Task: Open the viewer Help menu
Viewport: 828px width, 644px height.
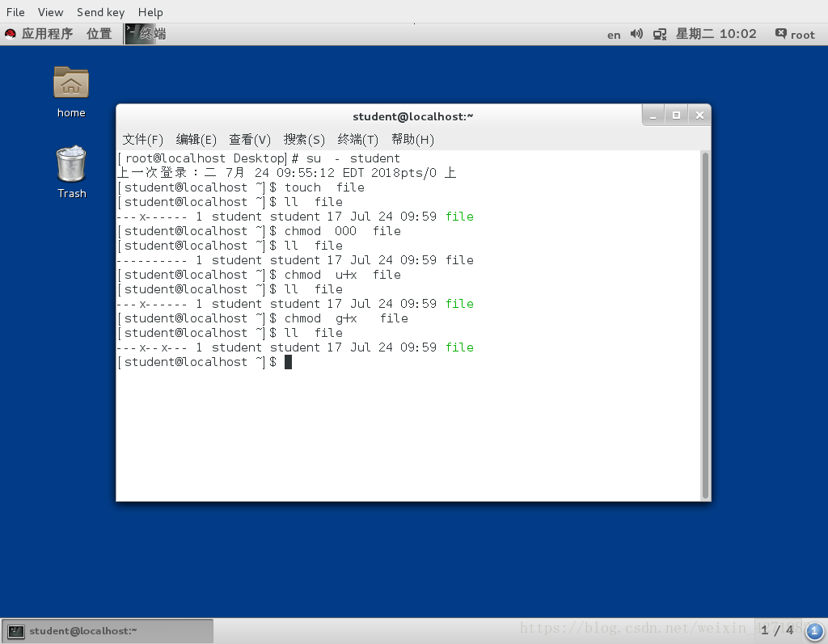Action: tap(150, 12)
